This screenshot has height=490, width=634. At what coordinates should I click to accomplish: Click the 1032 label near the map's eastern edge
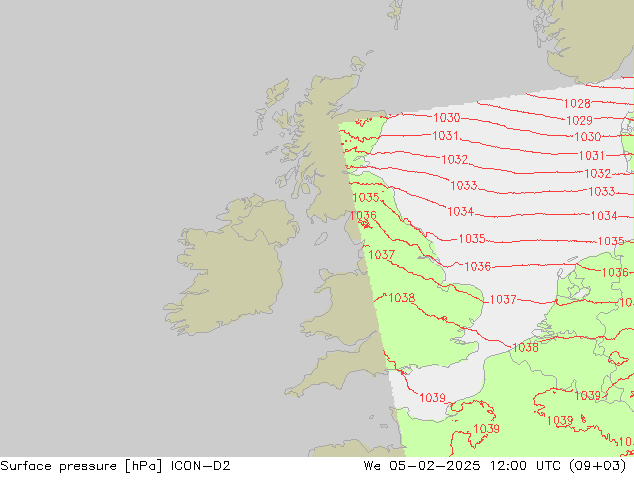coord(598,173)
